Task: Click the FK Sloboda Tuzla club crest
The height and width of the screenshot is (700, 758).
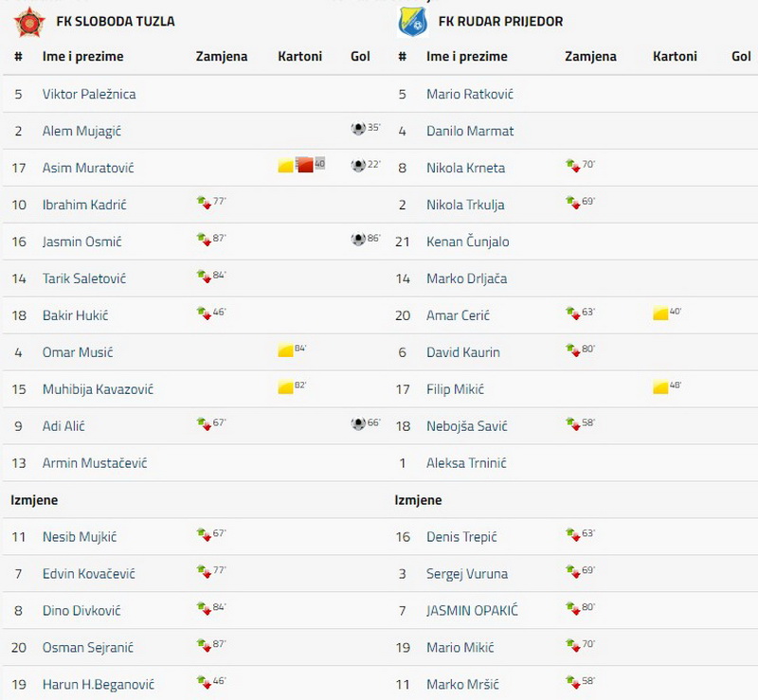Action: 29,22
